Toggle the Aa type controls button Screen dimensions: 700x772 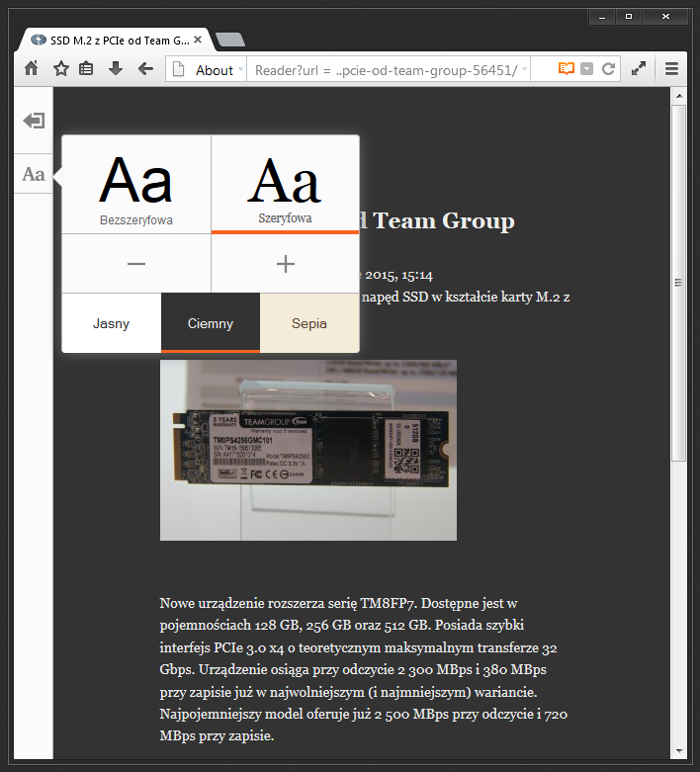point(34,174)
